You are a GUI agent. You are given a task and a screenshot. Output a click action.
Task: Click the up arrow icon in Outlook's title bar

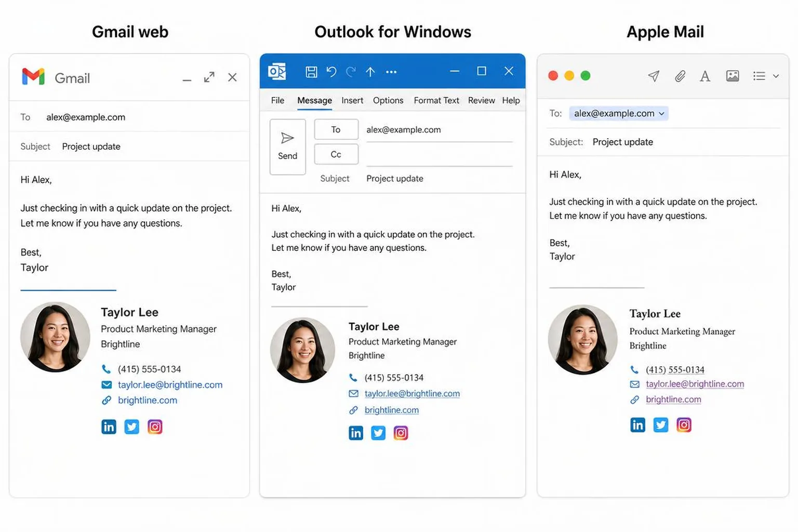tap(370, 72)
